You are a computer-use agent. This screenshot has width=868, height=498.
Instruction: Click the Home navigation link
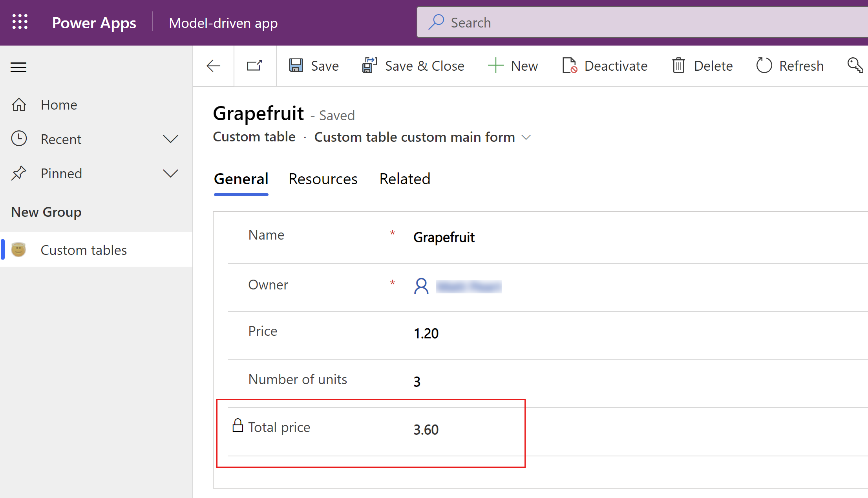[x=58, y=104]
